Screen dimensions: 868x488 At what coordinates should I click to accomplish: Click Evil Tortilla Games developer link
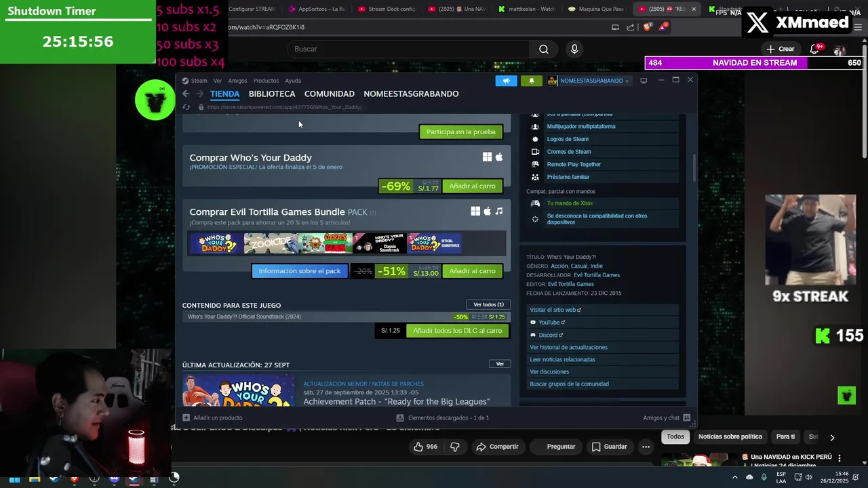pyautogui.click(x=597, y=275)
